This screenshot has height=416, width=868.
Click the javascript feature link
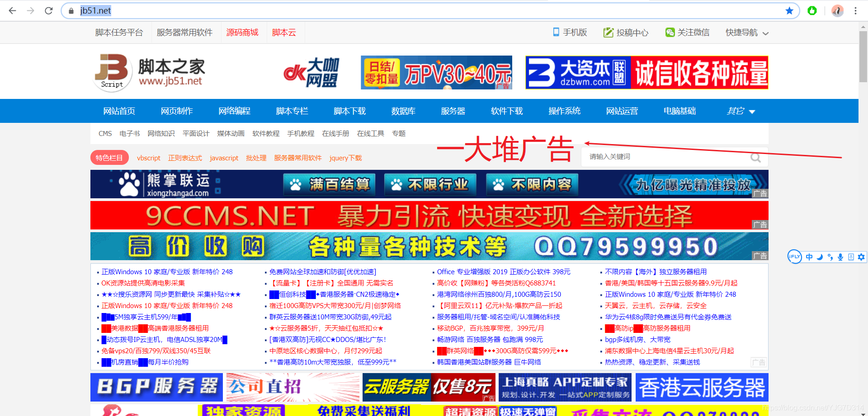(x=224, y=158)
